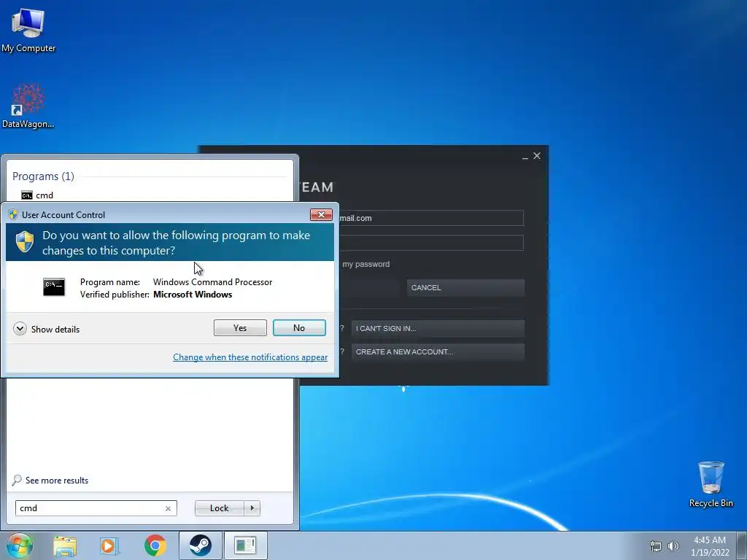The height and width of the screenshot is (560, 747).
Task: Click No in User Account Control
Action: [299, 327]
